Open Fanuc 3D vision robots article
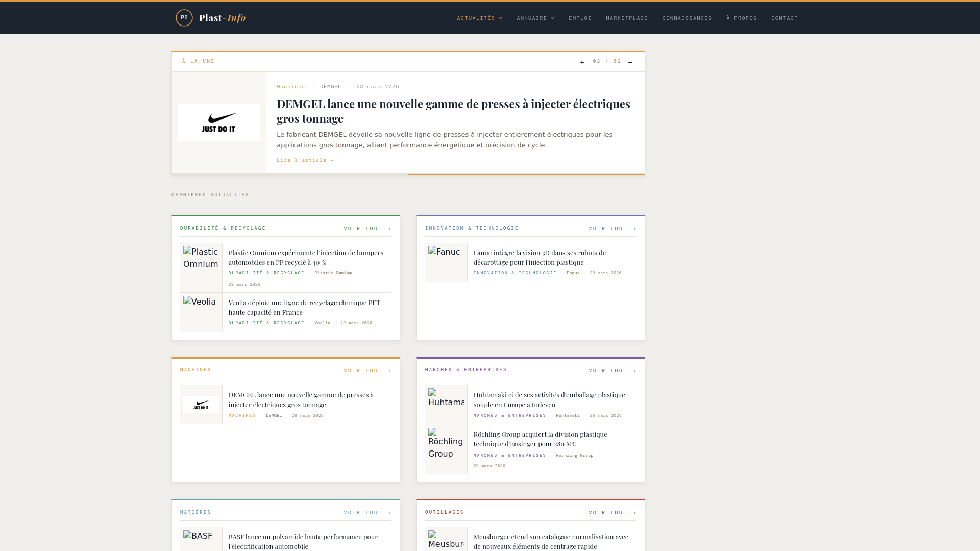Screen dimensions: 980x551 pyautogui.click(x=540, y=258)
